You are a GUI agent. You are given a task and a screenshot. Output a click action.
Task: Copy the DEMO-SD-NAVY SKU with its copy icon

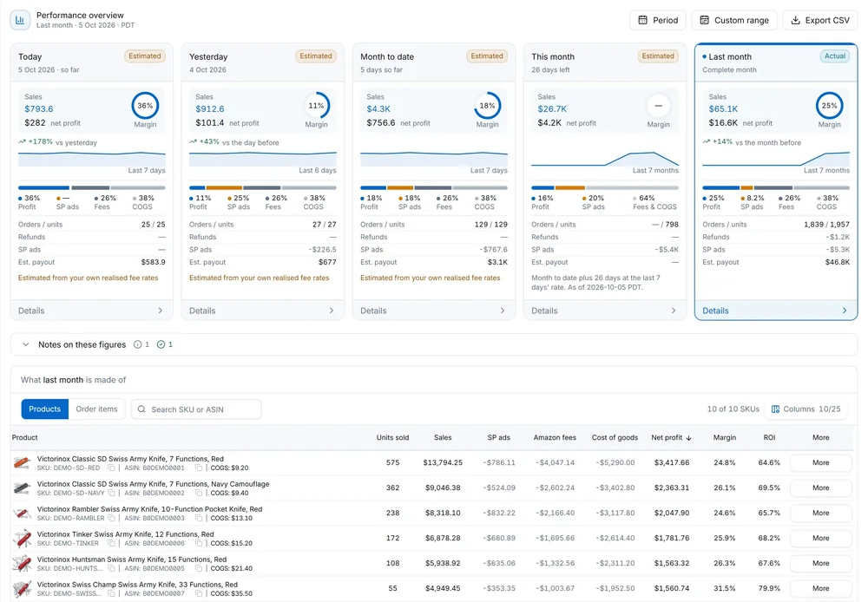[x=111, y=493]
